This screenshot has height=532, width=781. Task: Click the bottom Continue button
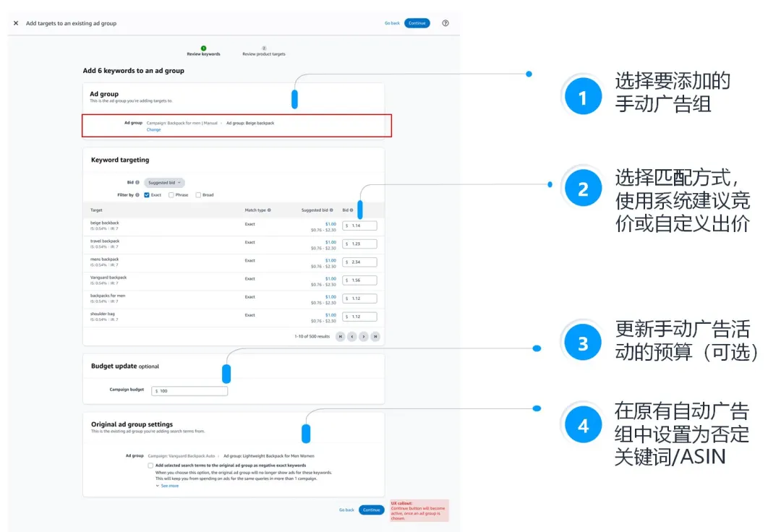point(371,510)
